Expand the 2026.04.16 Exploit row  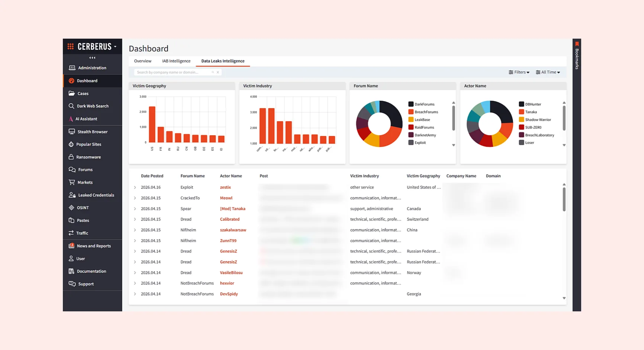coord(135,188)
